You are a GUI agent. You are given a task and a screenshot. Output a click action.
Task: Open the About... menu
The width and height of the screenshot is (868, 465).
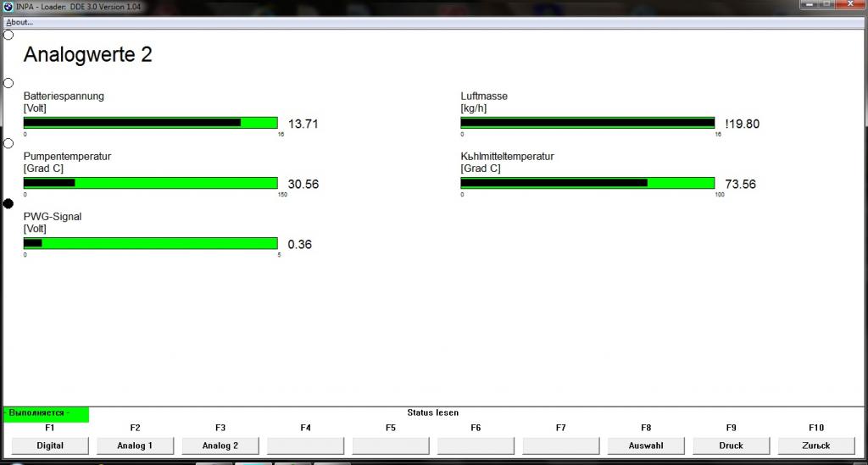coord(19,22)
